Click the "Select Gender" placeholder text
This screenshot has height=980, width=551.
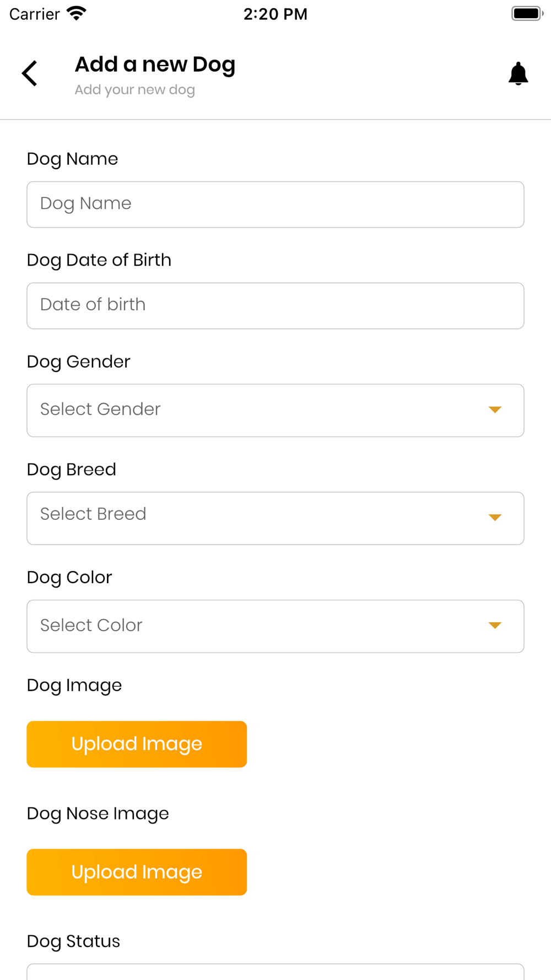pos(100,410)
